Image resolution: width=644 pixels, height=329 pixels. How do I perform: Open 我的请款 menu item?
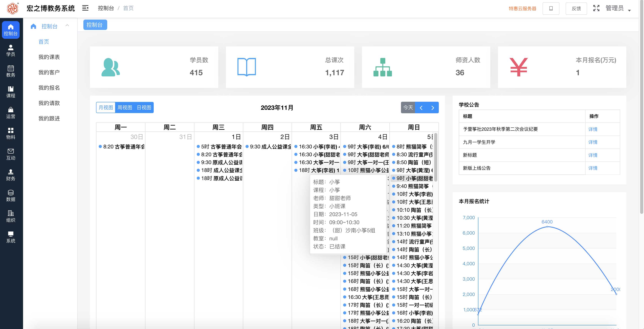click(49, 103)
